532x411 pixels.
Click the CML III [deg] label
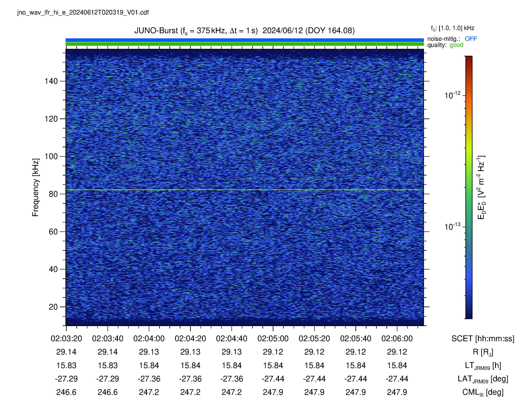click(483, 392)
